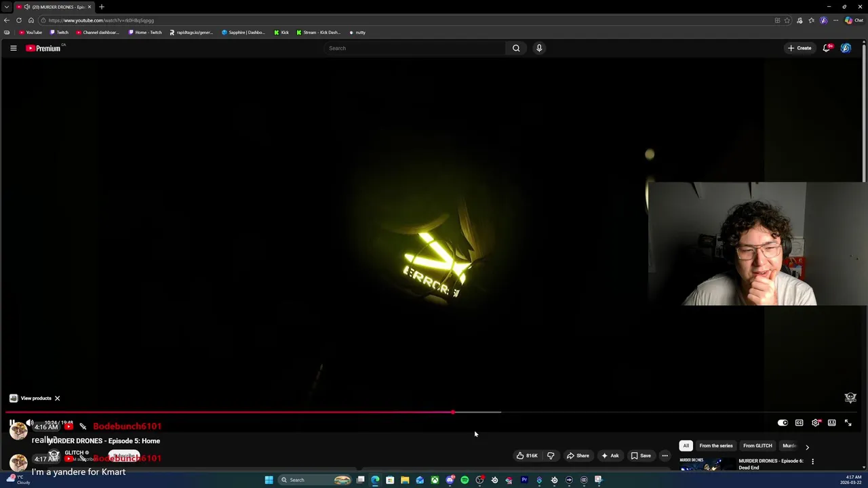Focus the YouTube search field

point(415,48)
